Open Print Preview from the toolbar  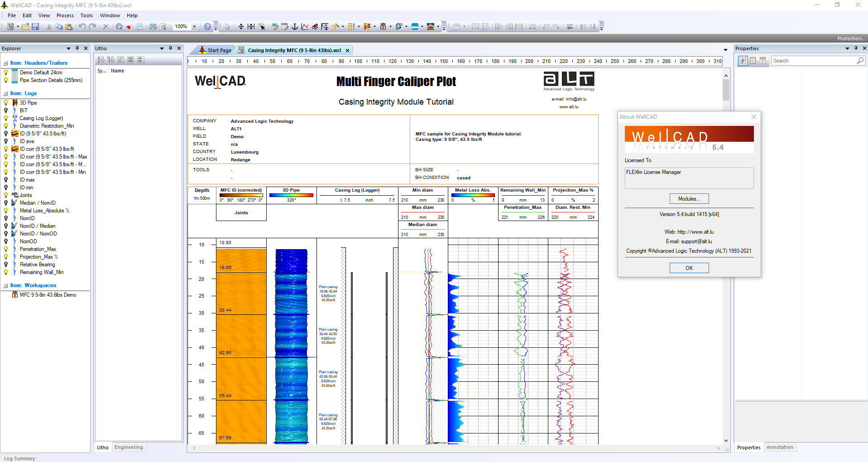point(163,27)
